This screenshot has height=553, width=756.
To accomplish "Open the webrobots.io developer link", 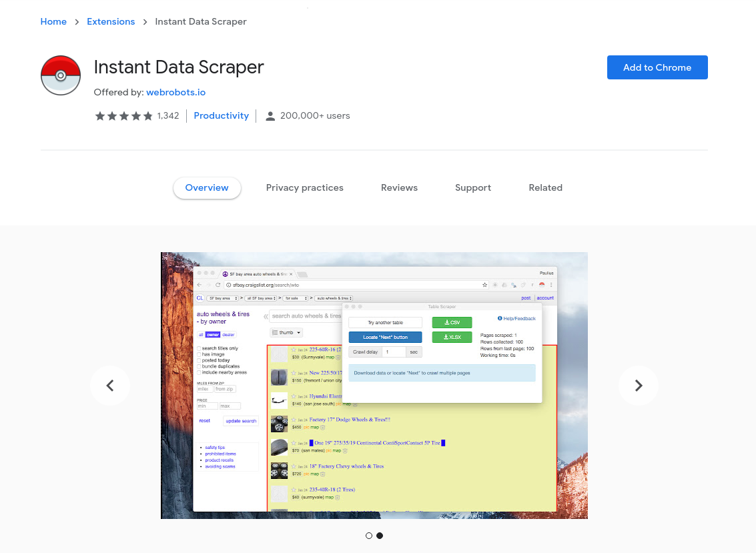I will click(x=176, y=92).
